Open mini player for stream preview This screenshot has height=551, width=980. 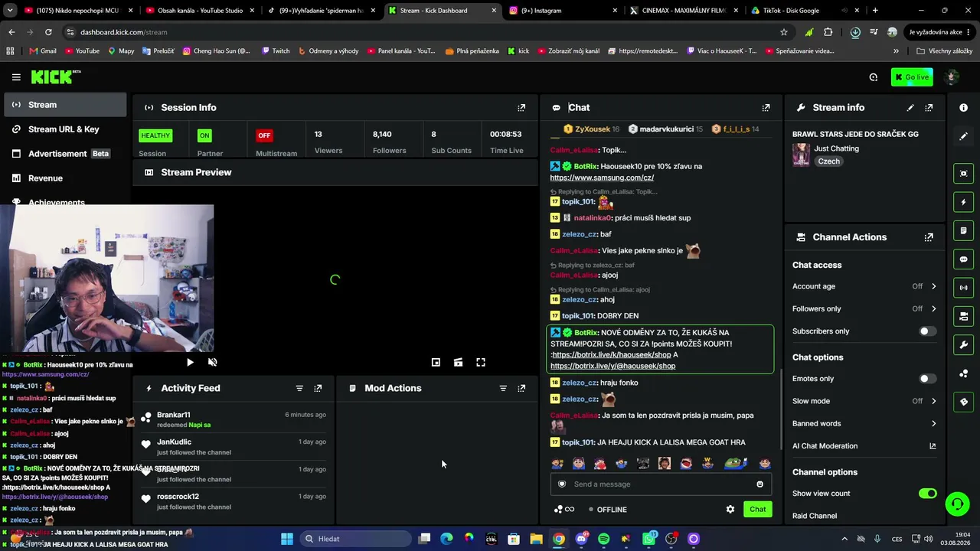pos(436,363)
